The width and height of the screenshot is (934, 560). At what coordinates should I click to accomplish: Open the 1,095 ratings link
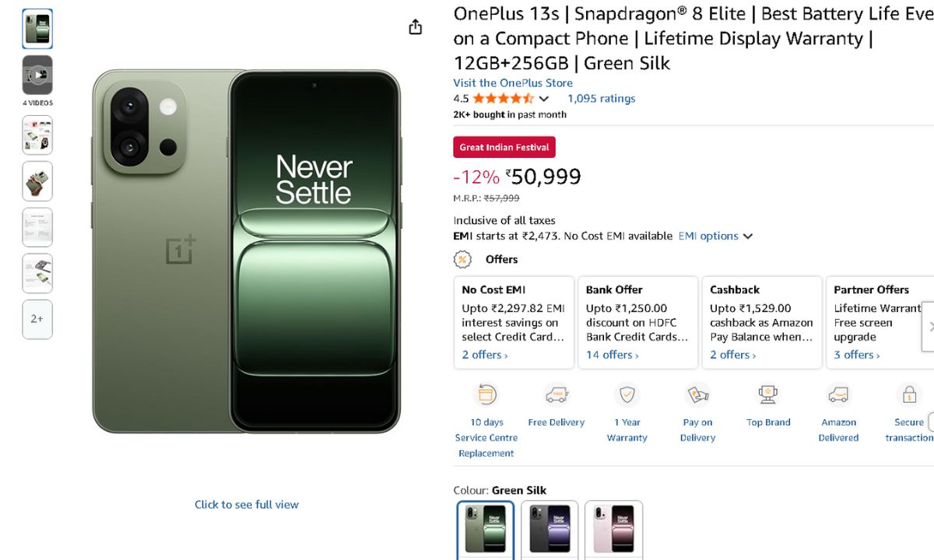[x=601, y=98]
